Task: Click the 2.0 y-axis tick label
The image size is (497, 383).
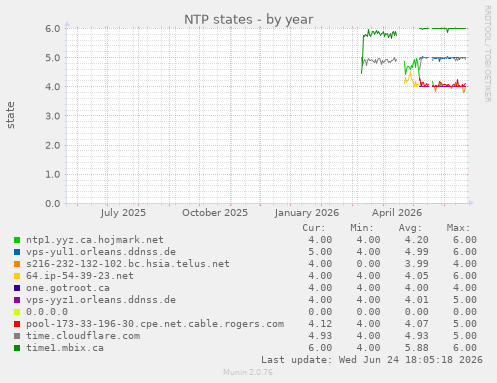Action: [53, 145]
